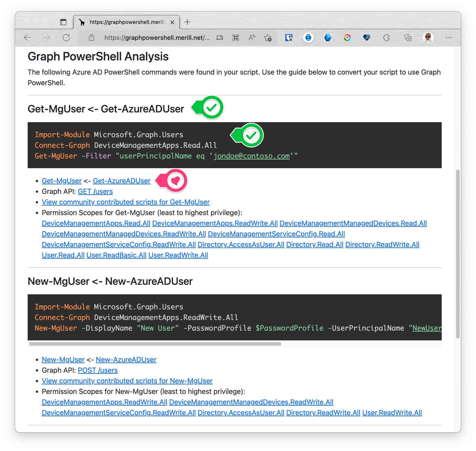Screen dimensions: 476x451
Task: Open Collections in the browser toolbar
Action: coord(408,38)
